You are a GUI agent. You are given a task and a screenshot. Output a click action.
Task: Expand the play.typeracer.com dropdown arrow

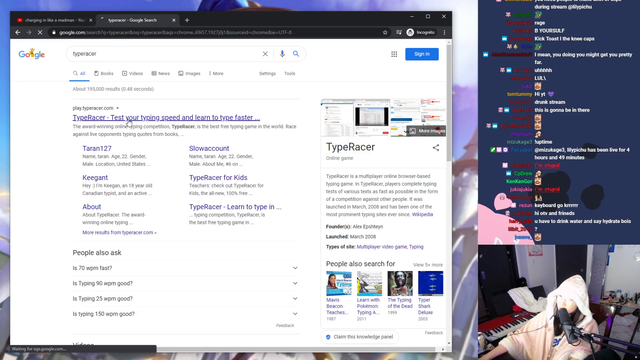pyautogui.click(x=118, y=108)
